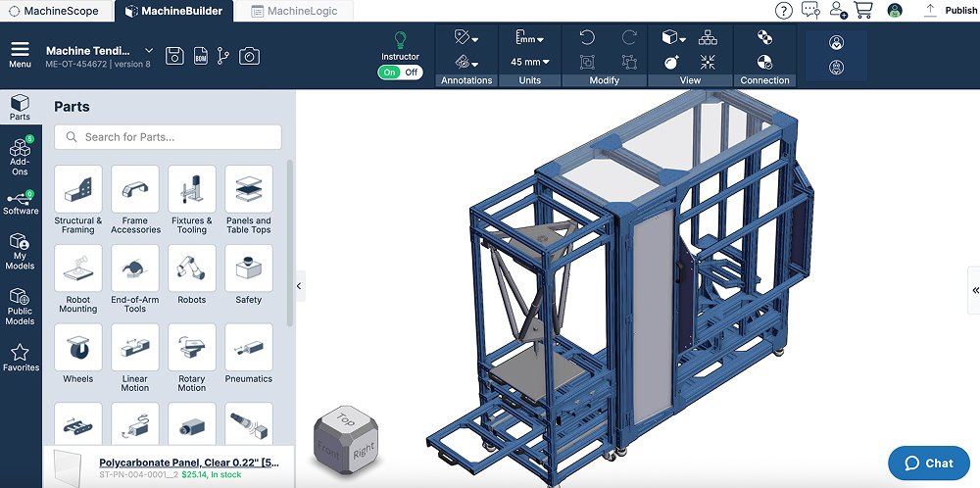Undo the last action
Screen dimensions: 980x488
[586, 38]
